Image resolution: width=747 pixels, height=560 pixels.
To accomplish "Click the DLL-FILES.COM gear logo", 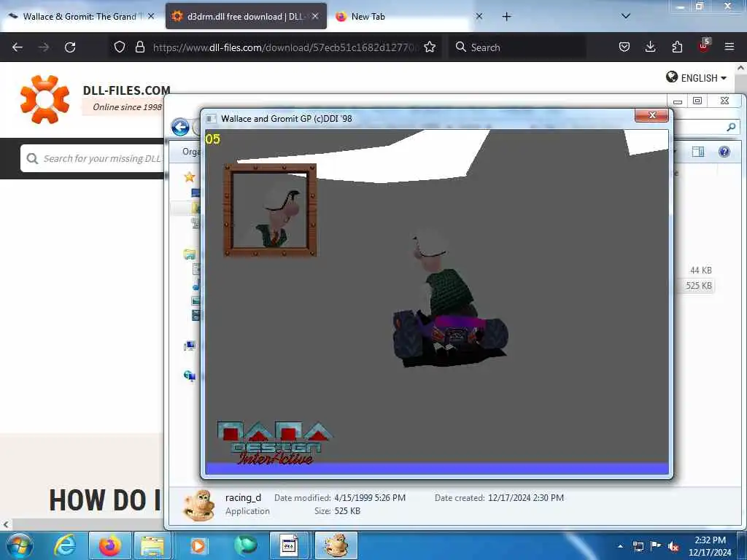I will pos(44,98).
